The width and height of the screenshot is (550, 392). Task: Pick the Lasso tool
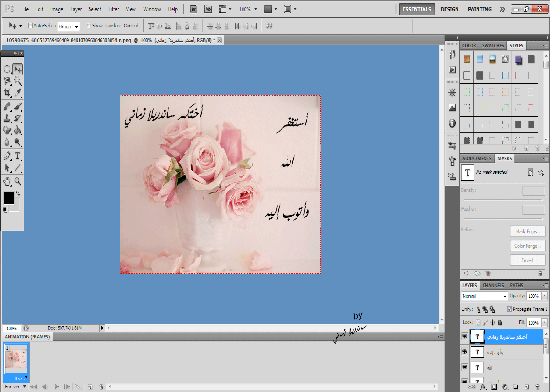[7, 81]
